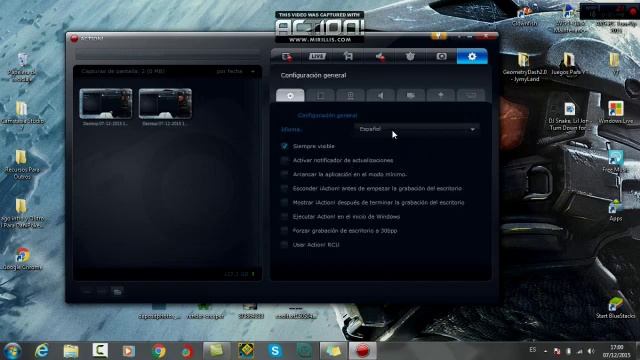
Task: Click the open folder button below captures list
Action: (x=117, y=291)
